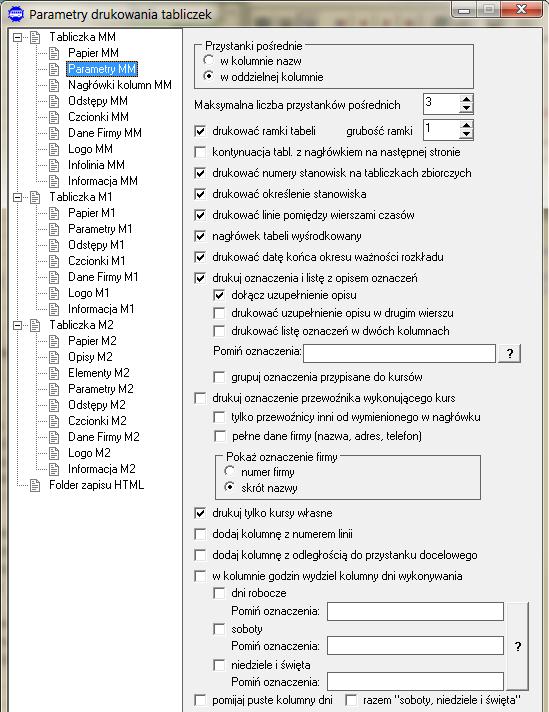Toggle 'drukować określenie stanowiska' checkbox

pyautogui.click(x=200, y=194)
